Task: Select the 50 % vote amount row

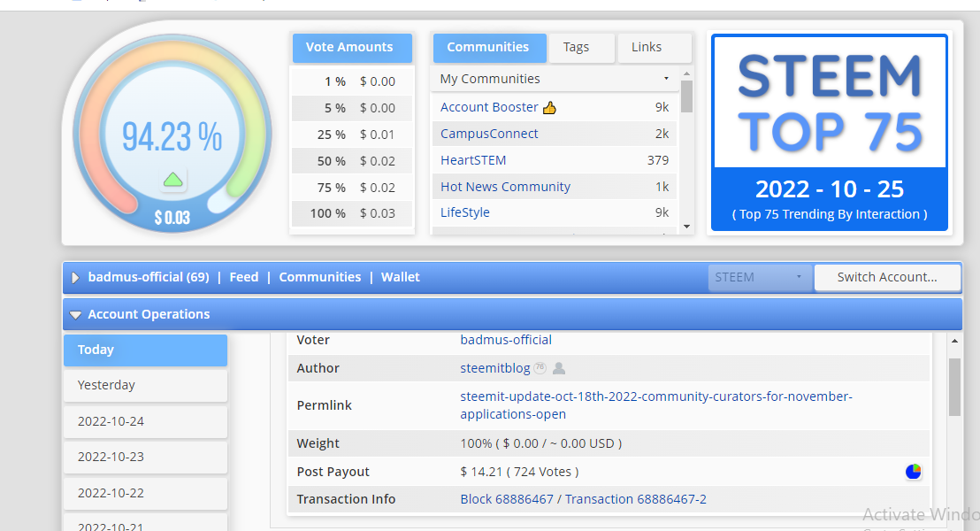Action: pyautogui.click(x=352, y=161)
